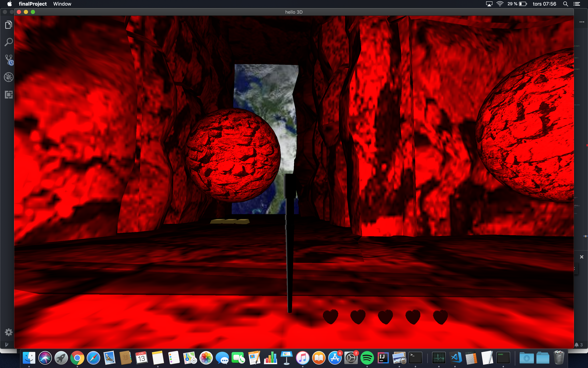This screenshot has width=588, height=368.
Task: Open Launchpad rocket icon
Action: (x=61, y=358)
